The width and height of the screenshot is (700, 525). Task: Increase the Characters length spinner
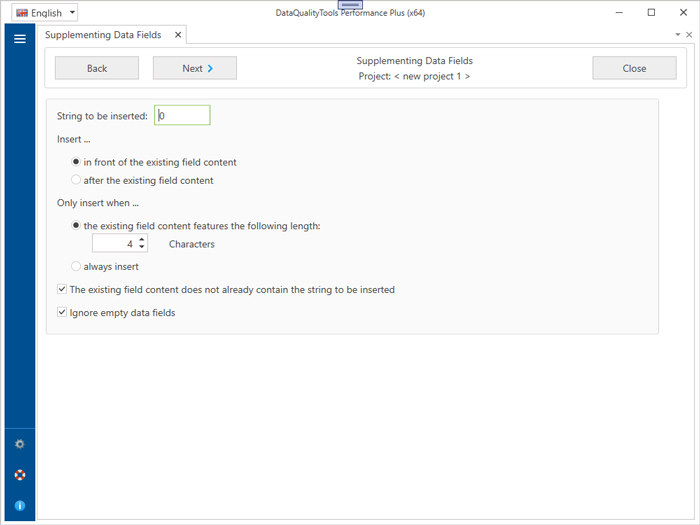pyautogui.click(x=142, y=240)
